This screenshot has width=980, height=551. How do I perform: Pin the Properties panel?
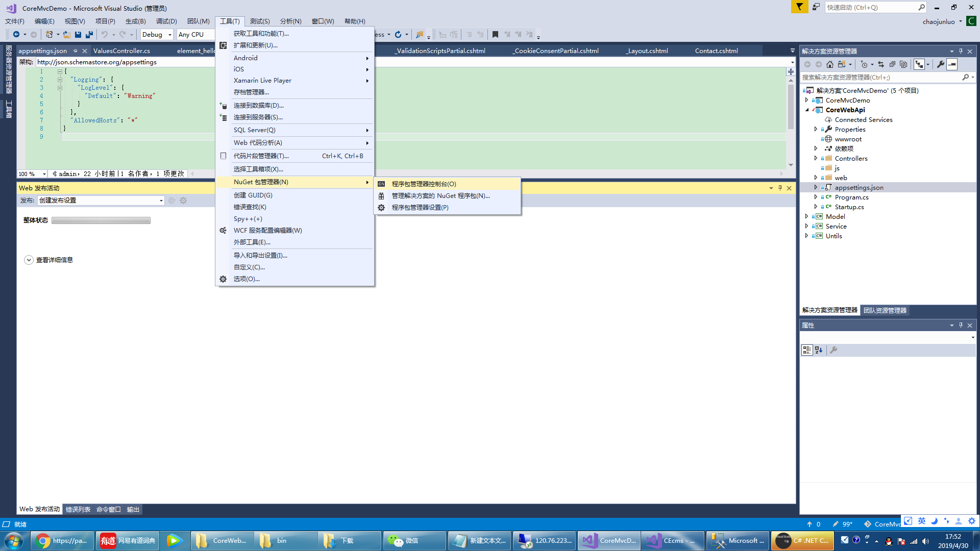tap(961, 325)
